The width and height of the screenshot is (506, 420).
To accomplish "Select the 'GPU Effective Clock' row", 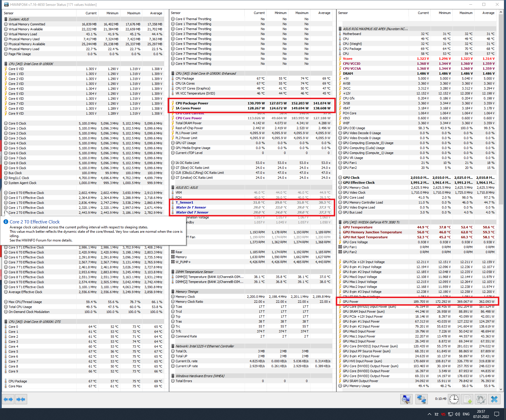I will (x=417, y=183).
